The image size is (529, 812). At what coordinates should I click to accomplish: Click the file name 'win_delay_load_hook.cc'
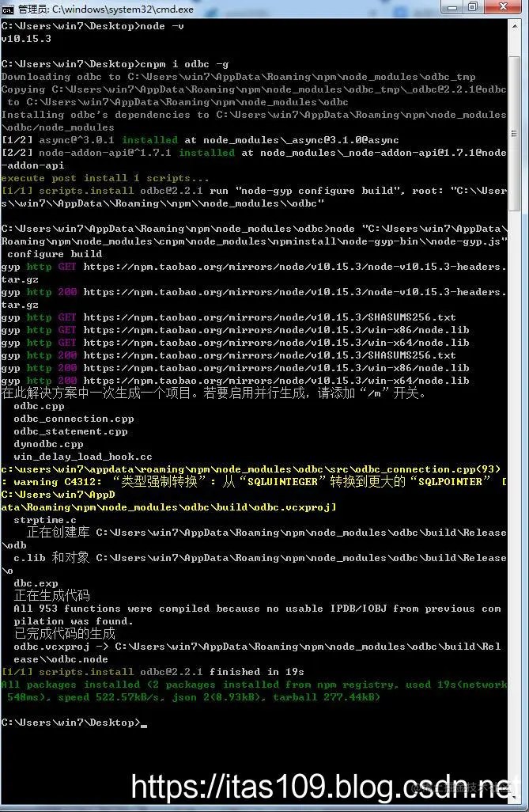click(x=83, y=457)
